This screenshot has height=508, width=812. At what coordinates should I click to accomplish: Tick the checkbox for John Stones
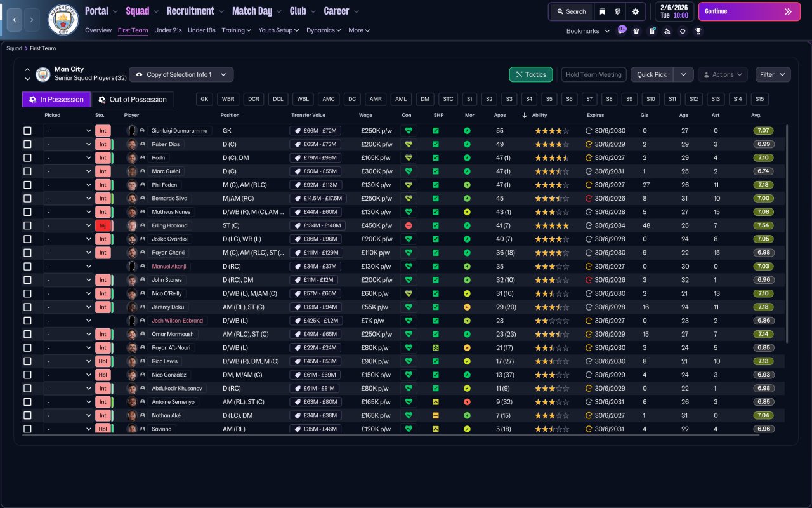[x=27, y=280]
